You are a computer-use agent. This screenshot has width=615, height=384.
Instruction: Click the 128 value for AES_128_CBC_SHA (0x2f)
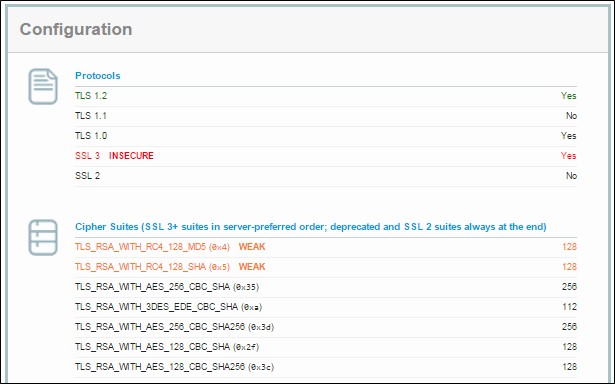569,347
